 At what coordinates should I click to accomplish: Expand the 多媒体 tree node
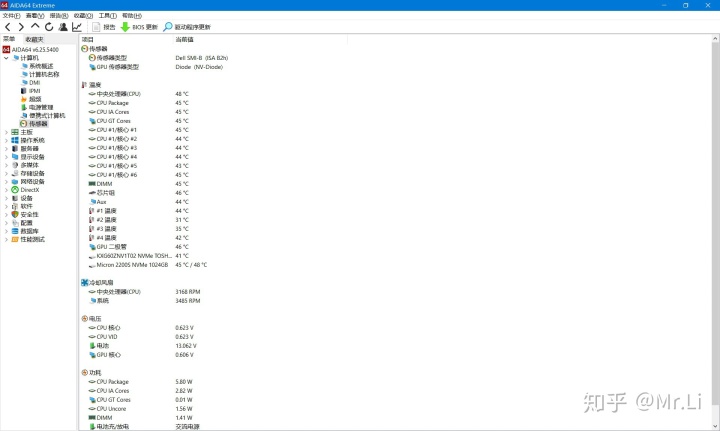click(x=6, y=165)
